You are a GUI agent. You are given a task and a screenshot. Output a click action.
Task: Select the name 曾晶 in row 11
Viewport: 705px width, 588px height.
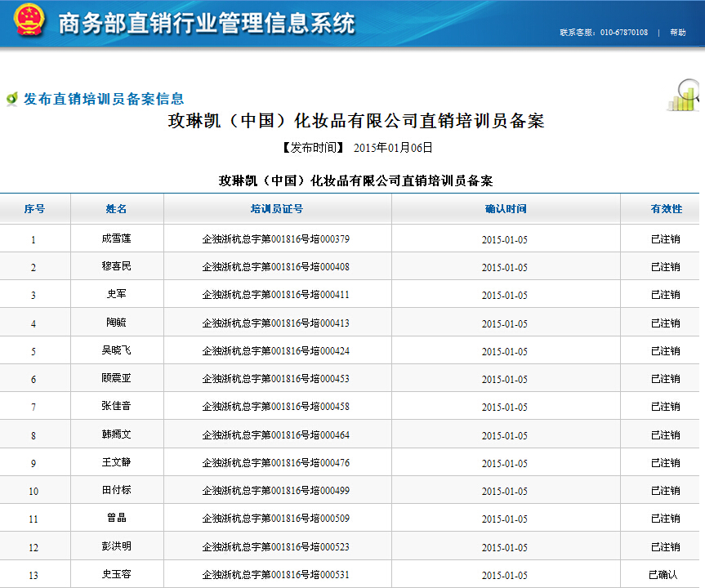[117, 518]
